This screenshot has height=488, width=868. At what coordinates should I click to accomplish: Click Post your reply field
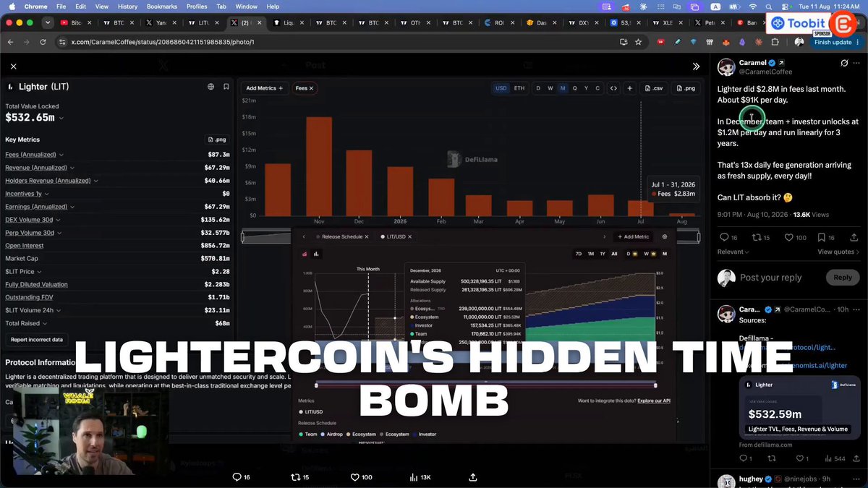point(771,278)
